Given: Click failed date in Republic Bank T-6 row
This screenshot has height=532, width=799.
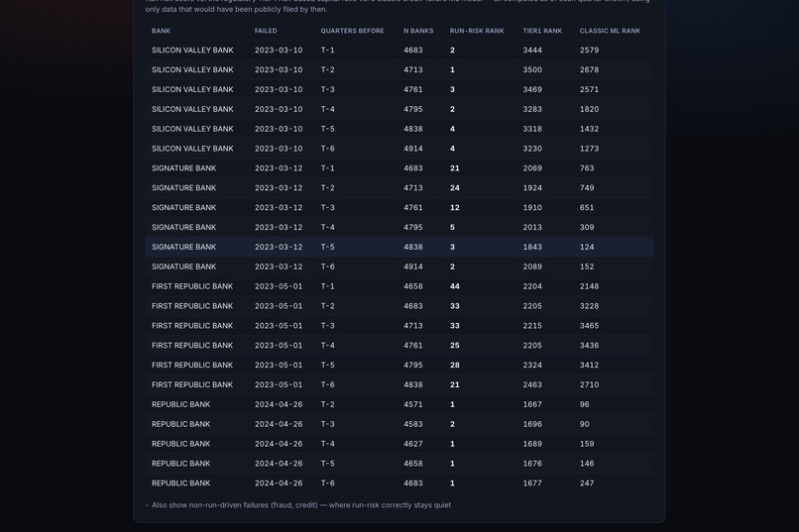Looking at the screenshot, I should [x=279, y=483].
